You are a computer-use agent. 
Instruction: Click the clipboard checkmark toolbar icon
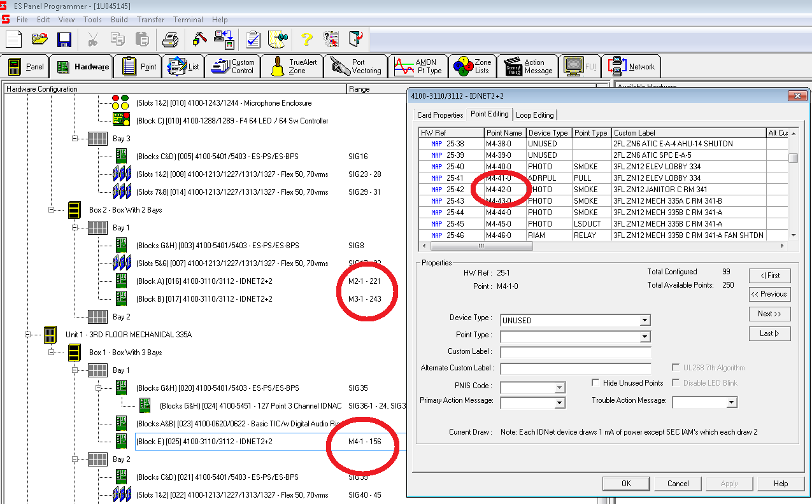point(253,39)
